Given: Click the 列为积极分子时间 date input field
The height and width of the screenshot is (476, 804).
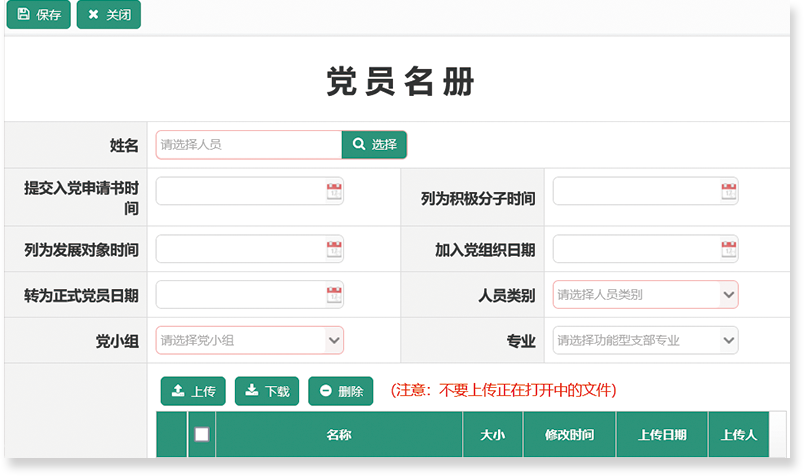Looking at the screenshot, I should click(635, 191).
